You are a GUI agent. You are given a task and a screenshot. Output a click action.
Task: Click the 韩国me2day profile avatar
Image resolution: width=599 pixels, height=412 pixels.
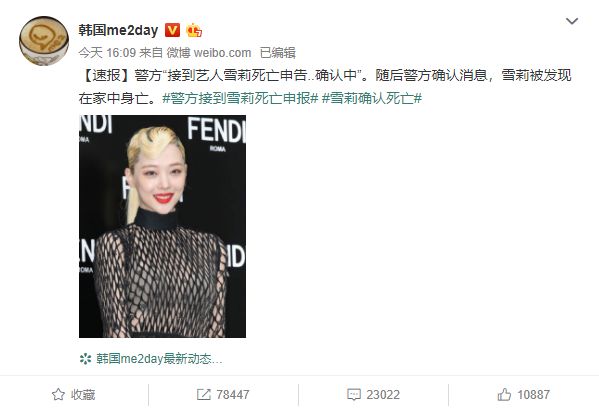coord(44,41)
